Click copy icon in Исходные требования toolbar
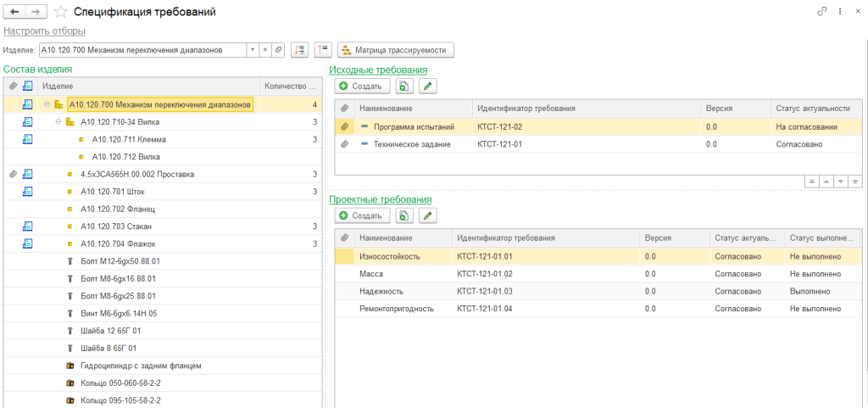Image resolution: width=868 pixels, height=408 pixels. point(404,87)
